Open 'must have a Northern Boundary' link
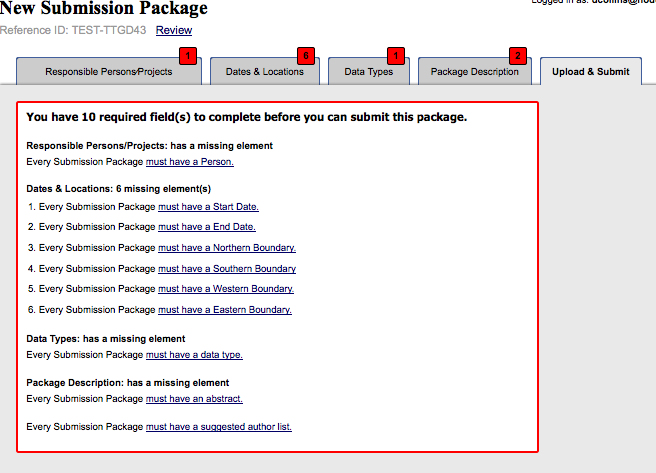Image resolution: width=656 pixels, height=473 pixels. coord(227,248)
